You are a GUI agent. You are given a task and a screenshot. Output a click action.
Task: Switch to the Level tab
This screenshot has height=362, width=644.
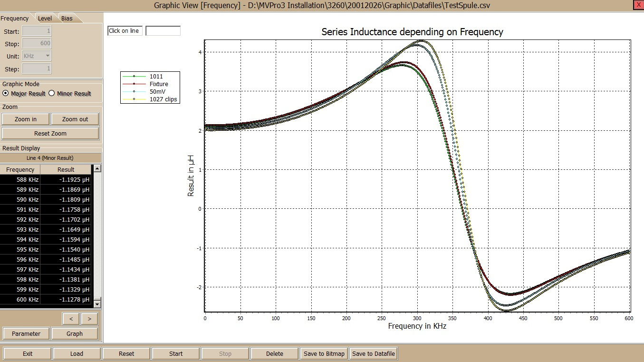(45, 19)
